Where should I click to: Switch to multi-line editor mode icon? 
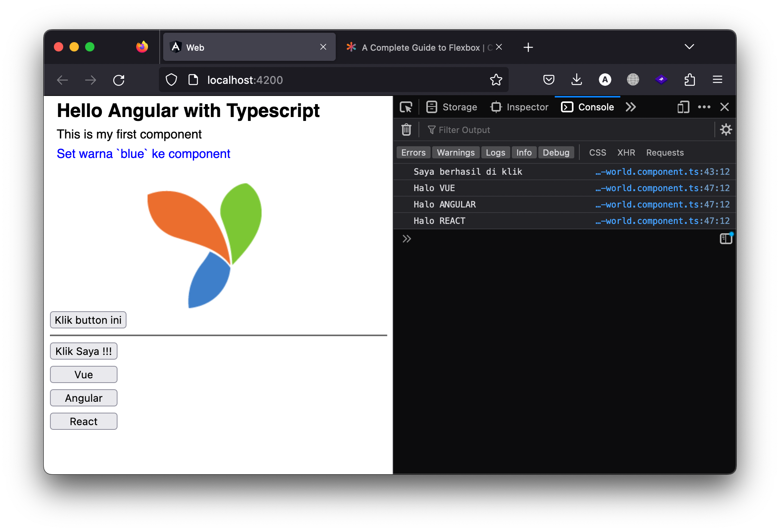tap(726, 239)
